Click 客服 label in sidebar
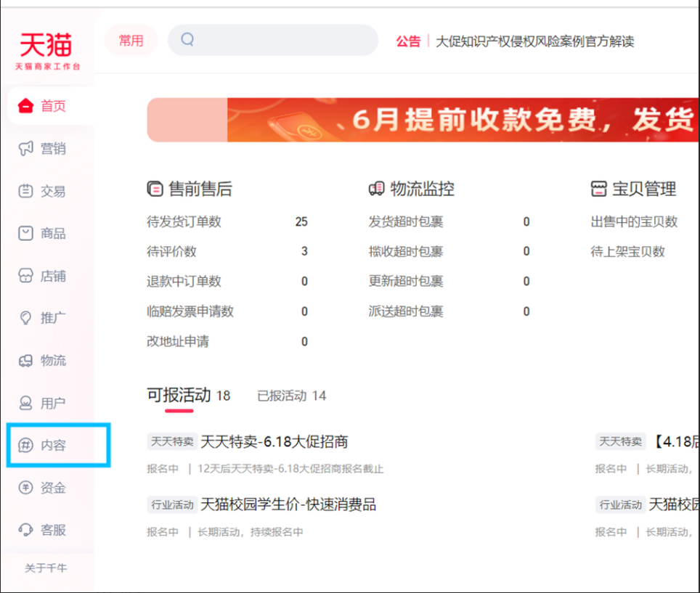Viewport: 700px width, 593px height. (53, 530)
